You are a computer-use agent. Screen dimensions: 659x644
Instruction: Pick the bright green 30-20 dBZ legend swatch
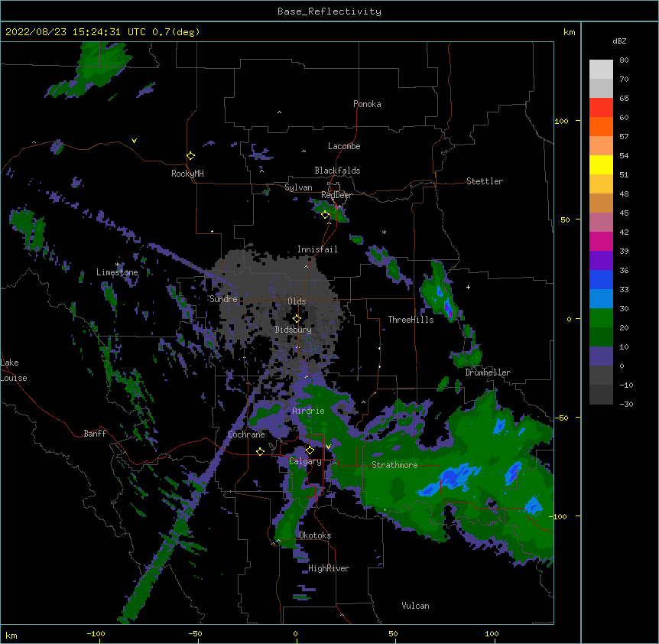[x=601, y=318]
